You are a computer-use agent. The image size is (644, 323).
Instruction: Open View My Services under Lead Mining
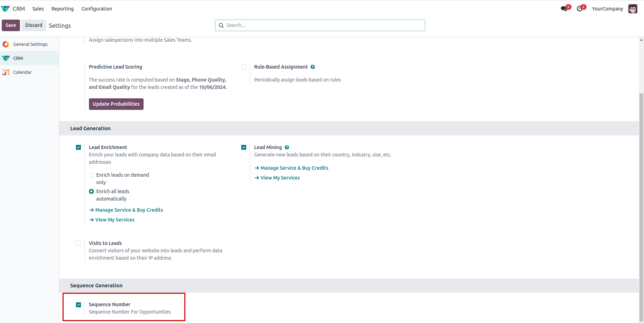pos(280,178)
